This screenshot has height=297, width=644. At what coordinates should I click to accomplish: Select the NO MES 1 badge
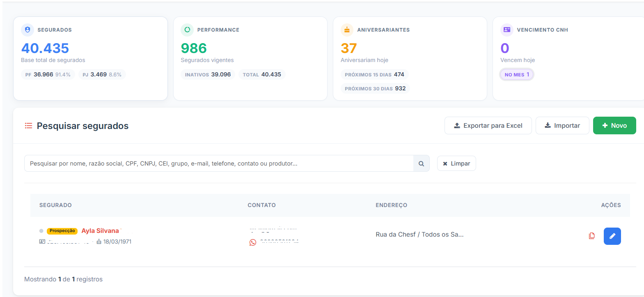click(x=517, y=75)
